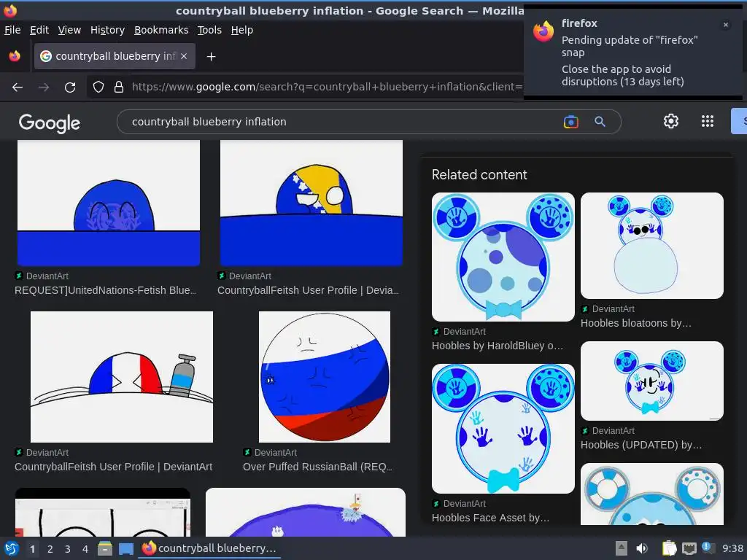Open Over Puffed RussianBall result link
This screenshot has height=560, width=747.
(318, 467)
